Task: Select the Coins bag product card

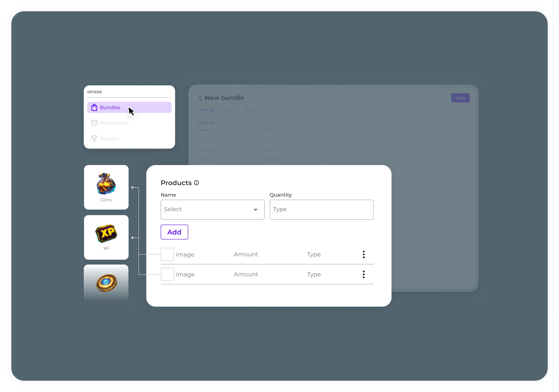Action: point(106,187)
